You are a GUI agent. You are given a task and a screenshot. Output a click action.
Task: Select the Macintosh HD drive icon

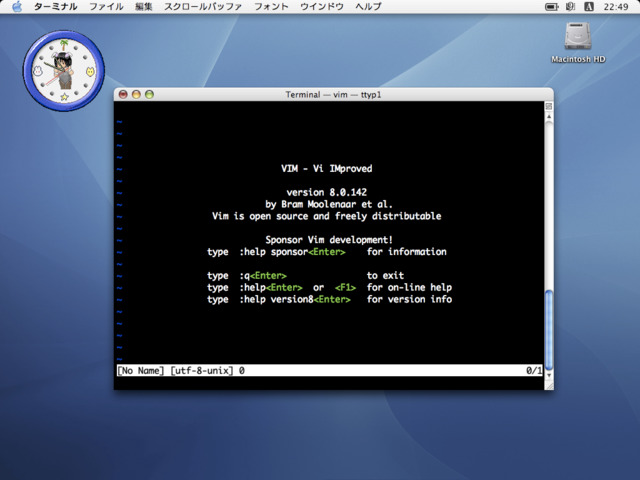(578, 36)
